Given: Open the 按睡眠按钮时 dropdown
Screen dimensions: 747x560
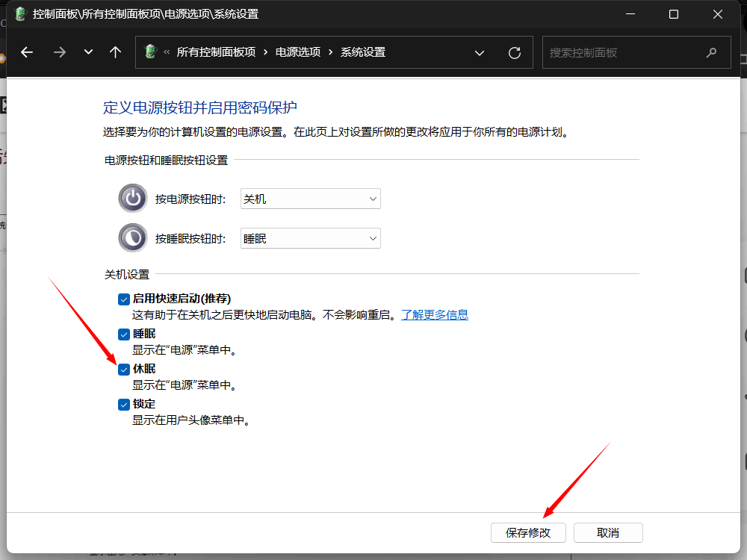Looking at the screenshot, I should pyautogui.click(x=310, y=238).
